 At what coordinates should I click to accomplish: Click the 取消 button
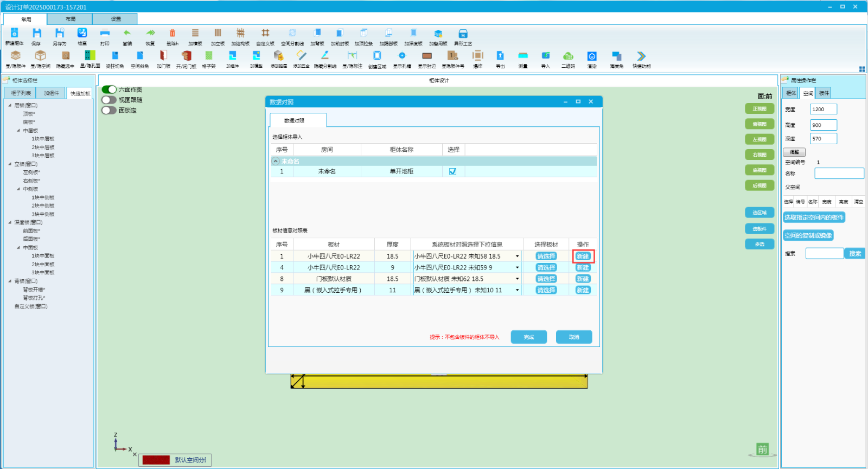click(574, 337)
